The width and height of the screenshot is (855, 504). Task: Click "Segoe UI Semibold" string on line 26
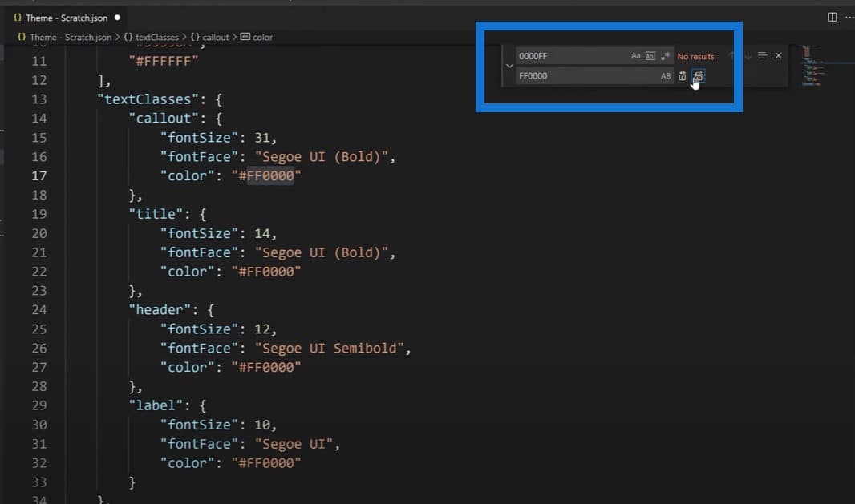(330, 349)
